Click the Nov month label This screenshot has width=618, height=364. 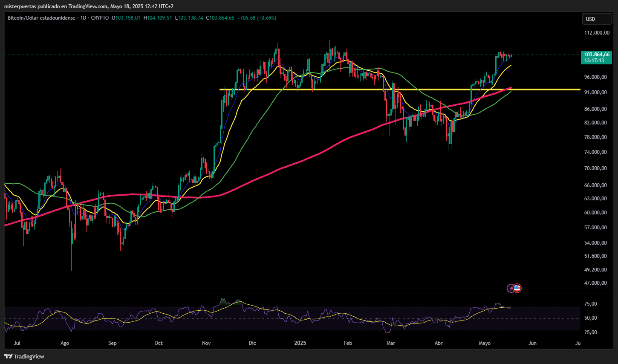[206, 343]
